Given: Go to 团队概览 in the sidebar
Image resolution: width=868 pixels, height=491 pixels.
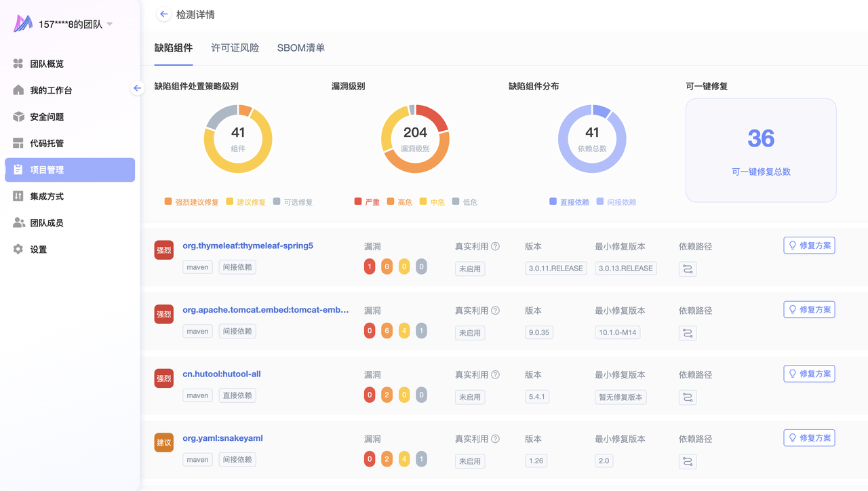Looking at the screenshot, I should point(46,64).
